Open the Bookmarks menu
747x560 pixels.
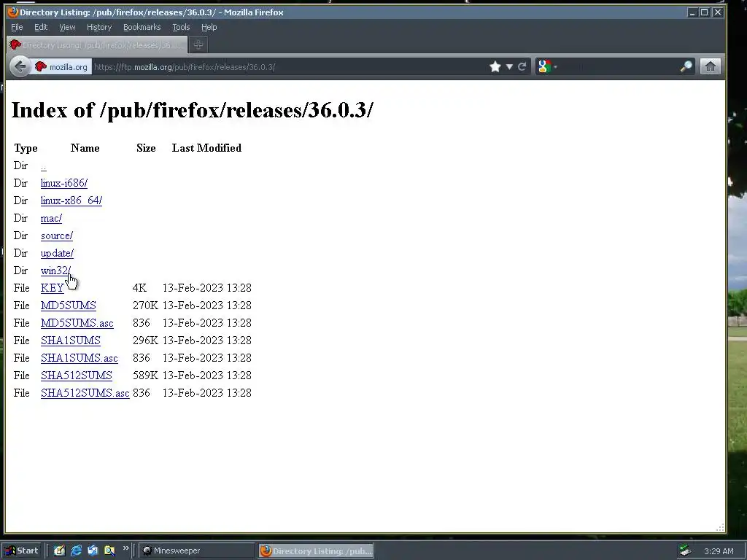pos(142,27)
